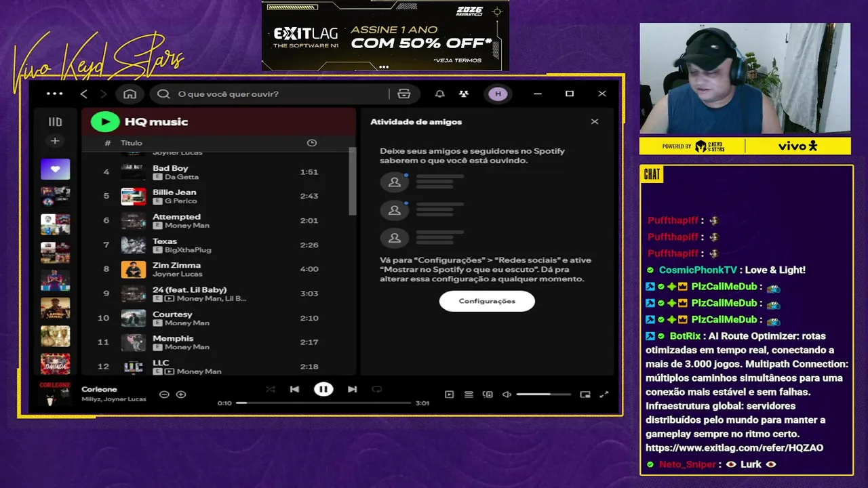Seek within the song progress bar

pos(323,403)
